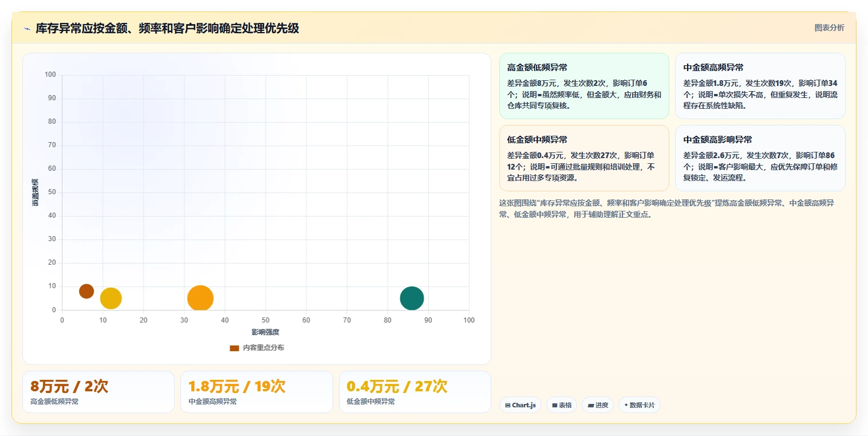Click the yellow bubble near influence 12
Image resolution: width=868 pixels, height=436 pixels.
coord(111,298)
